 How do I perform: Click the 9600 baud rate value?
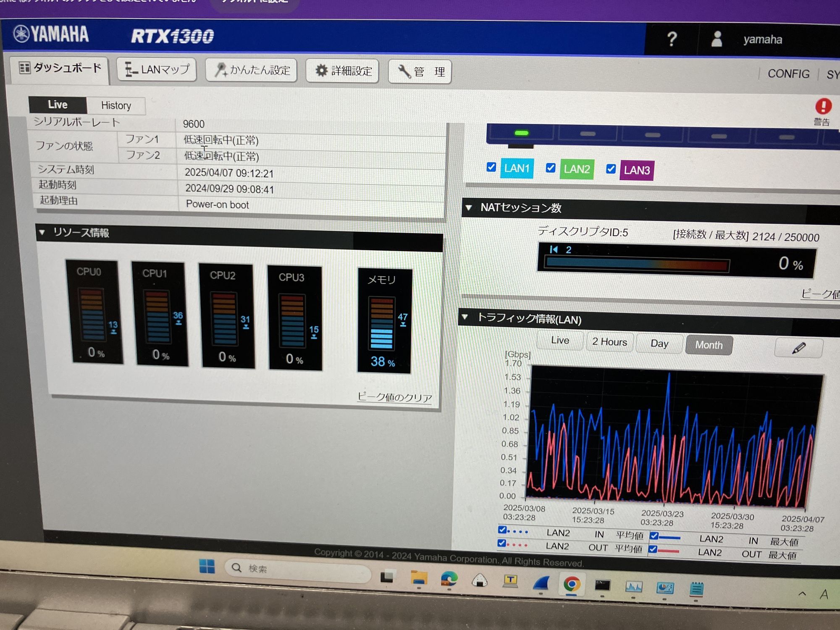[x=194, y=124]
